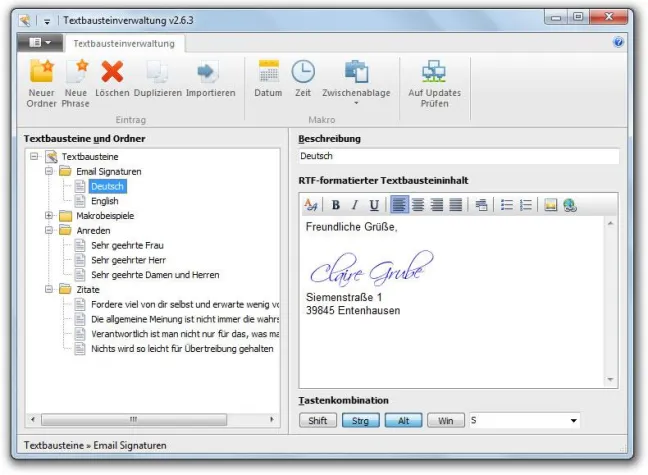The image size is (648, 475).
Task: Select the English signature entry
Action: pyautogui.click(x=105, y=201)
